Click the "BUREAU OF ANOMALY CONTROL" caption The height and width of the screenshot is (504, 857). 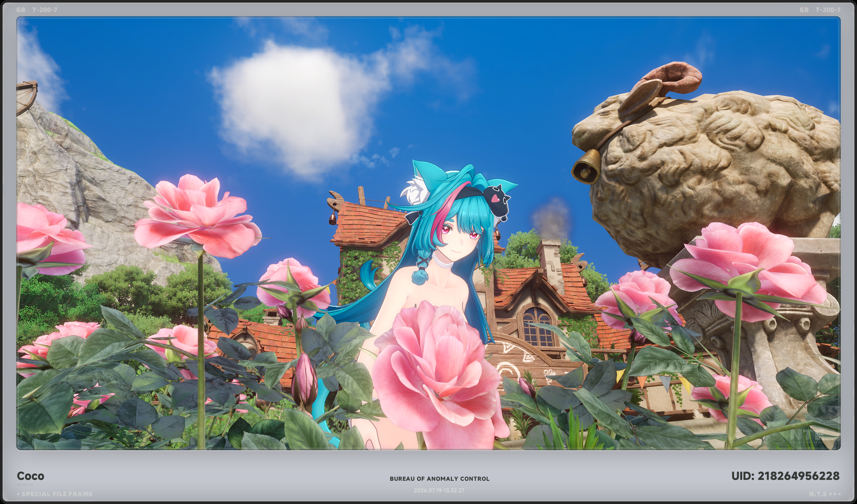[x=440, y=478]
